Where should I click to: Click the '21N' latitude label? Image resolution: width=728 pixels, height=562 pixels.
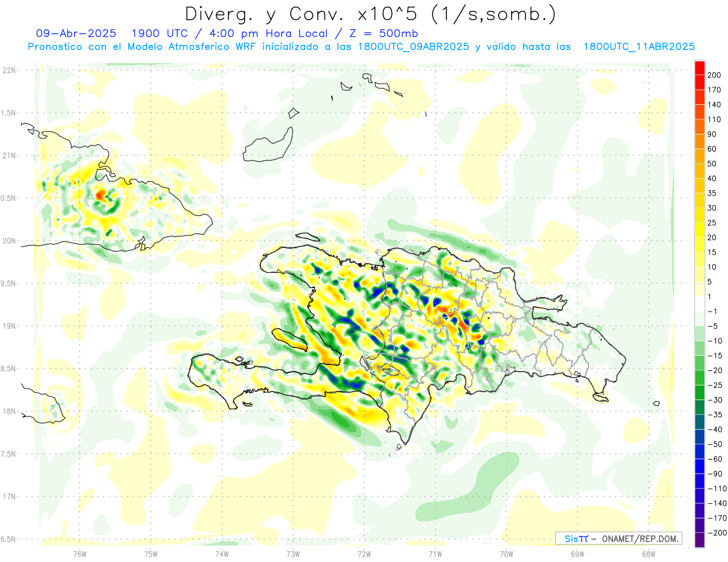tap(8, 156)
